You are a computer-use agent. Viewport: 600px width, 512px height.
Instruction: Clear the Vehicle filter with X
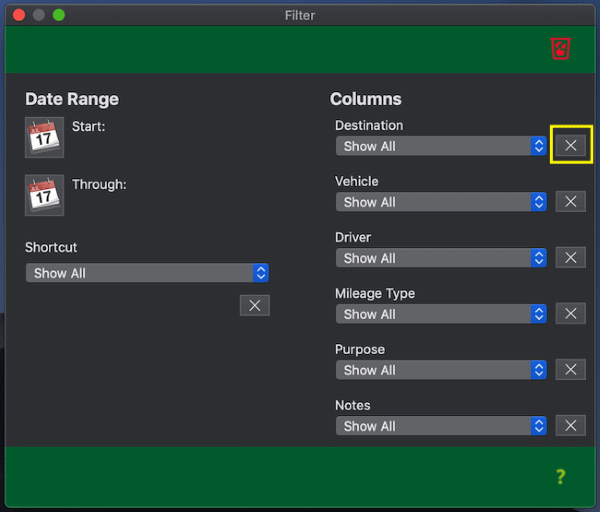click(570, 202)
